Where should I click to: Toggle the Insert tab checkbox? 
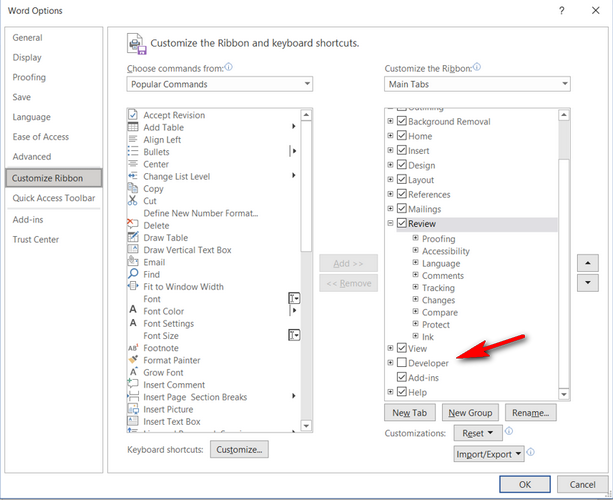402,150
